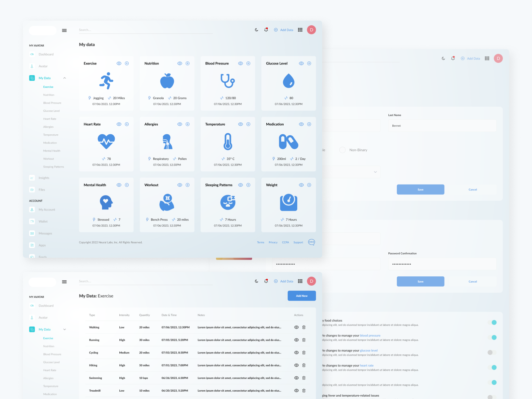
Task: Click the Add New button
Action: point(302,296)
